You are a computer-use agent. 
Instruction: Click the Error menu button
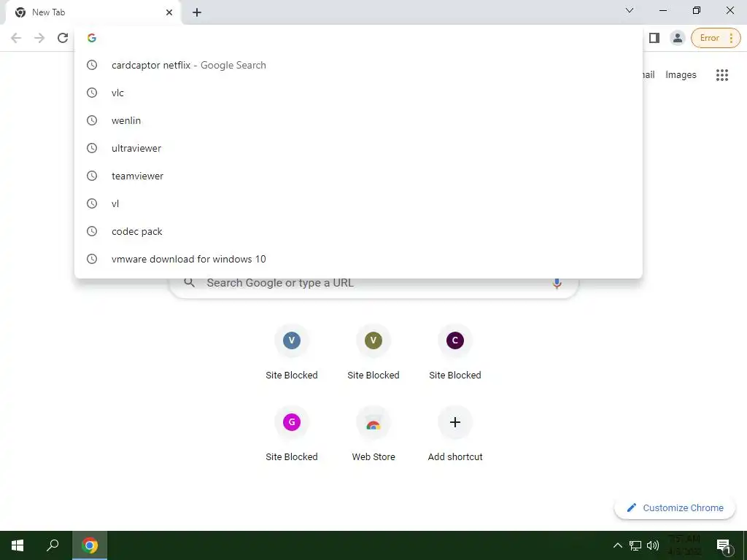pos(716,38)
